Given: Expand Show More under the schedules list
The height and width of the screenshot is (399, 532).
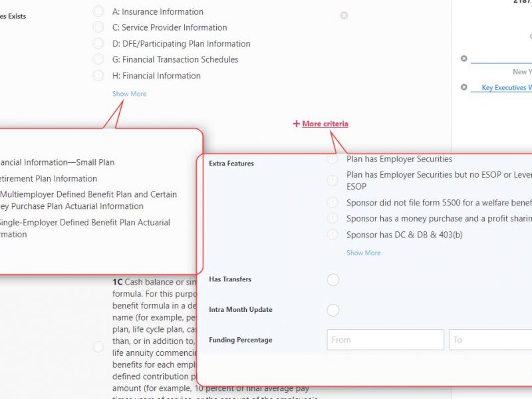Looking at the screenshot, I should (x=129, y=94).
